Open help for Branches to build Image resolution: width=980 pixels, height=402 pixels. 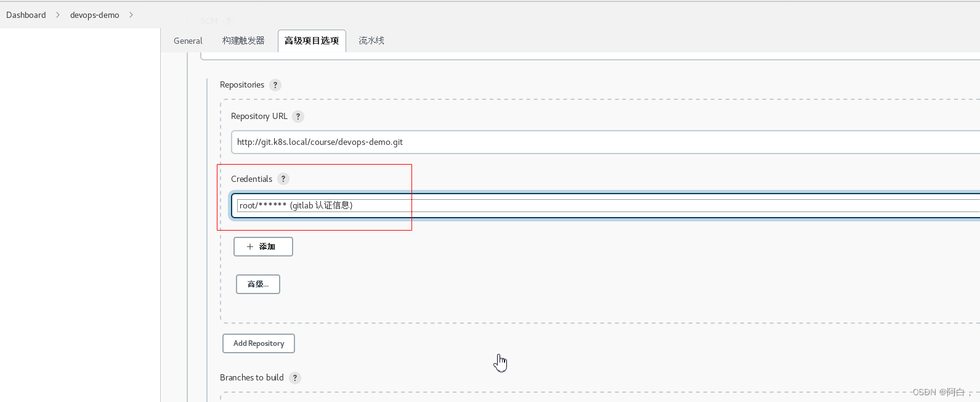click(x=295, y=378)
